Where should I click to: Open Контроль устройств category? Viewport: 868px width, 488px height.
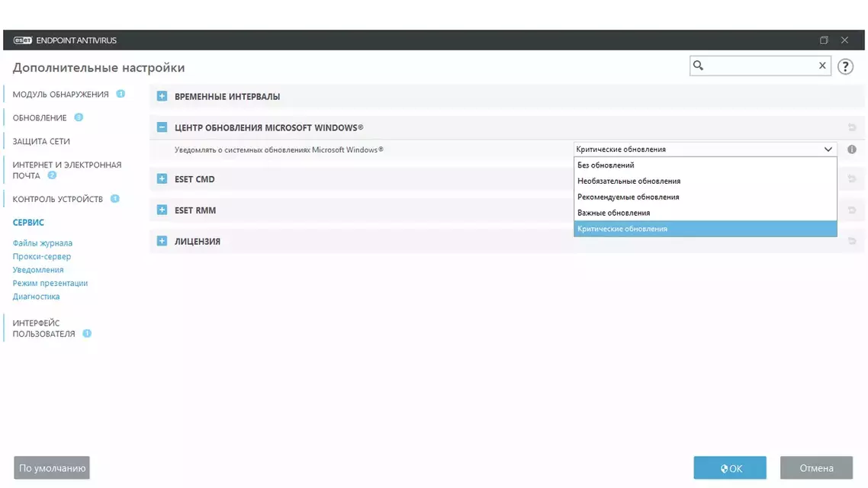click(57, 199)
